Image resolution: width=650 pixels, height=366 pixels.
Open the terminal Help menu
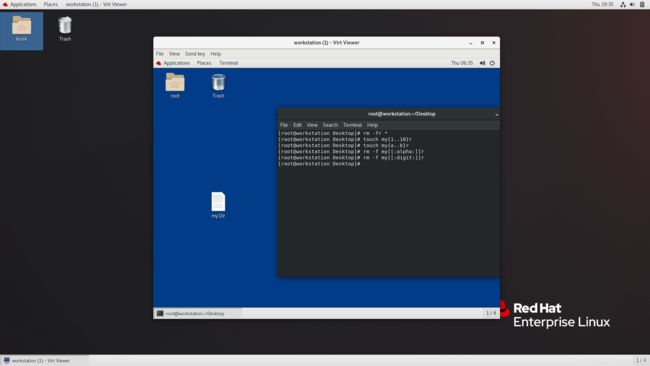(x=372, y=125)
